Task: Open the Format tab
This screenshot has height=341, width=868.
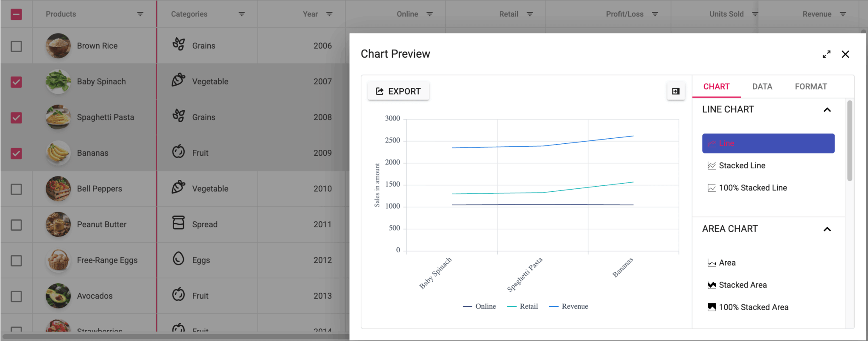Action: (x=811, y=87)
